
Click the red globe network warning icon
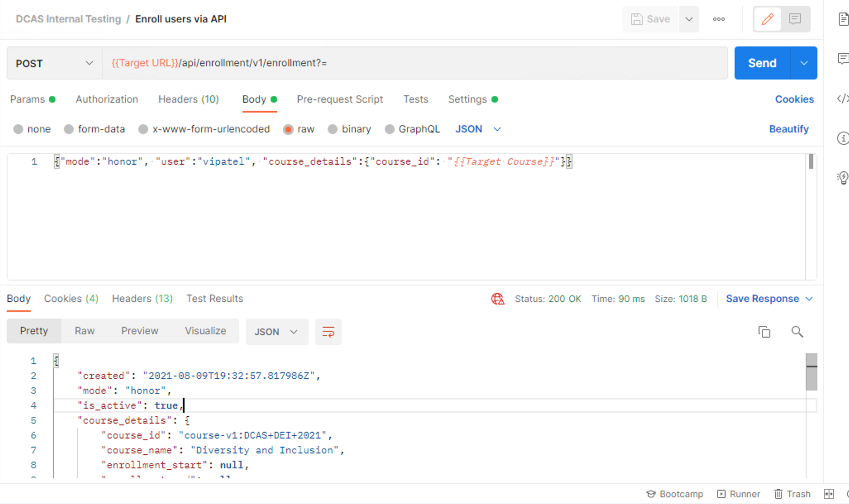[x=498, y=299]
